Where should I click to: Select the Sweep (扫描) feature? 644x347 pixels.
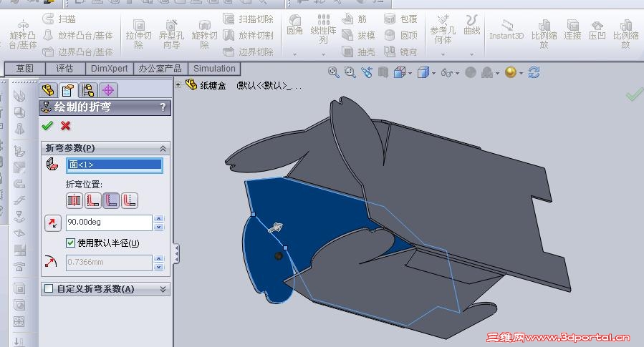pos(59,19)
